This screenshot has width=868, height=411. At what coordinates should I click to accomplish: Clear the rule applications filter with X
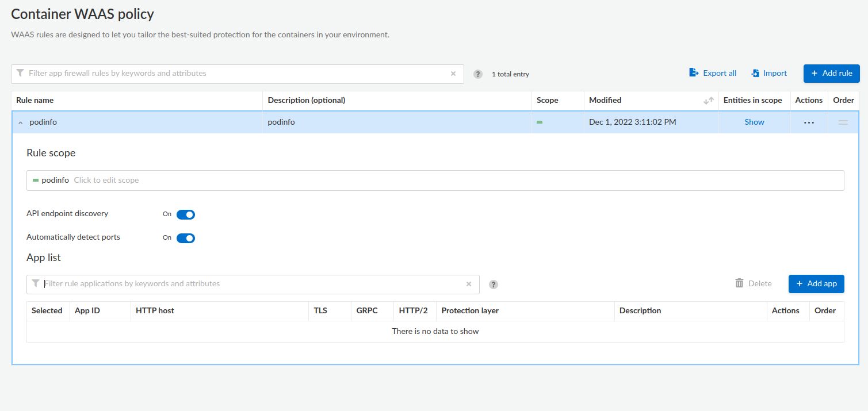point(468,284)
